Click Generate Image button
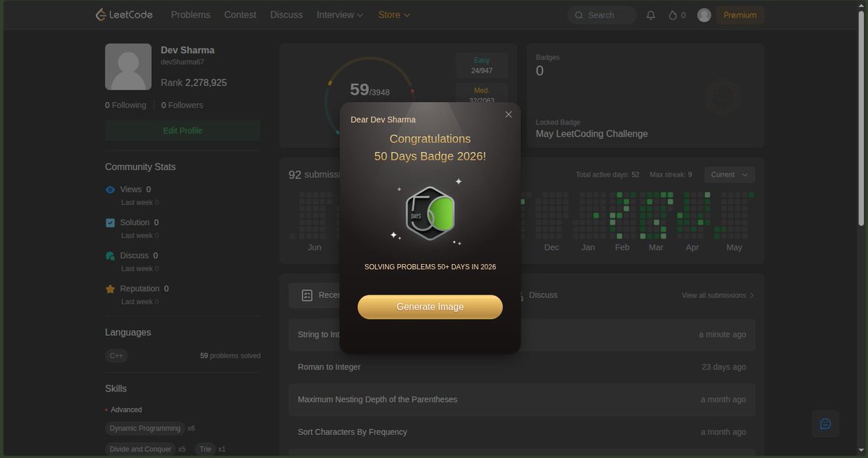 tap(430, 307)
